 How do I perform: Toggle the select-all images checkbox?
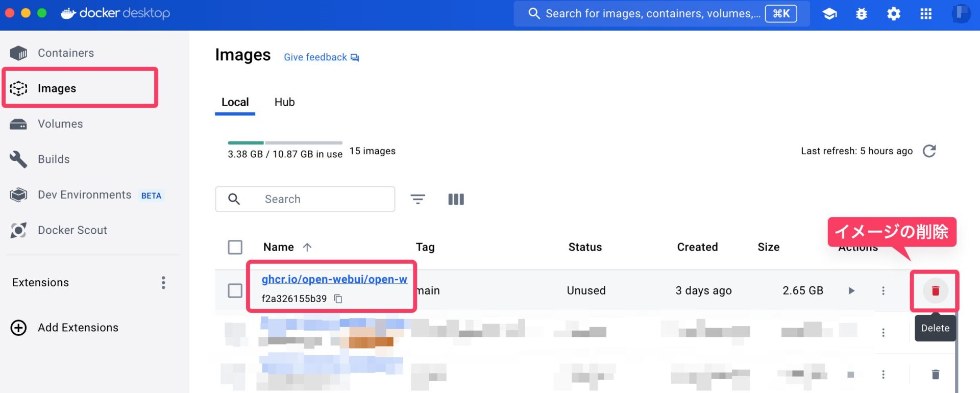[x=235, y=247]
